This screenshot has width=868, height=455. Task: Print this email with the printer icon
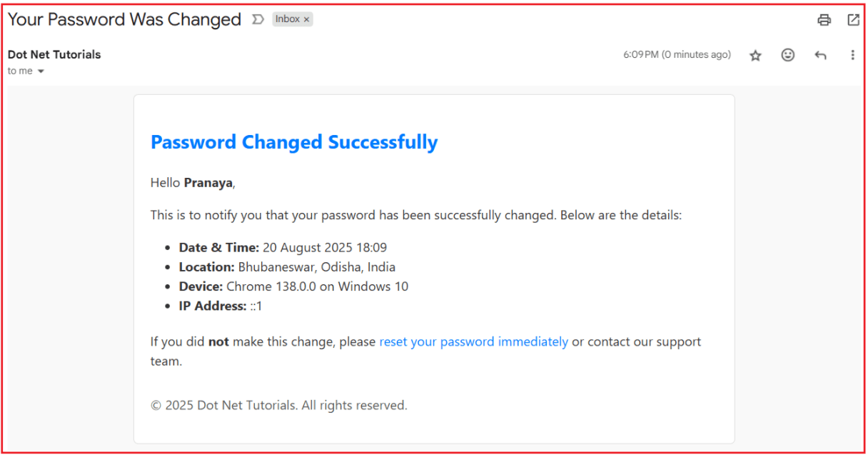point(824,20)
